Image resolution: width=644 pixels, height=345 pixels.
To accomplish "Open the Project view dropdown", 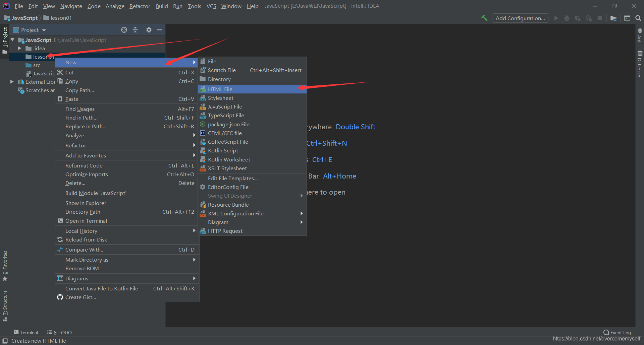I will coord(30,30).
